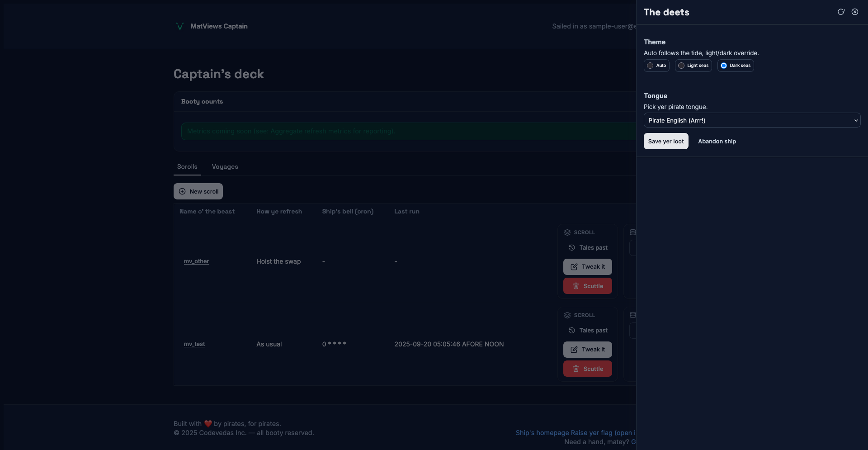The width and height of the screenshot is (868, 450).
Task: Select the Light seas theme option
Action: 681,66
